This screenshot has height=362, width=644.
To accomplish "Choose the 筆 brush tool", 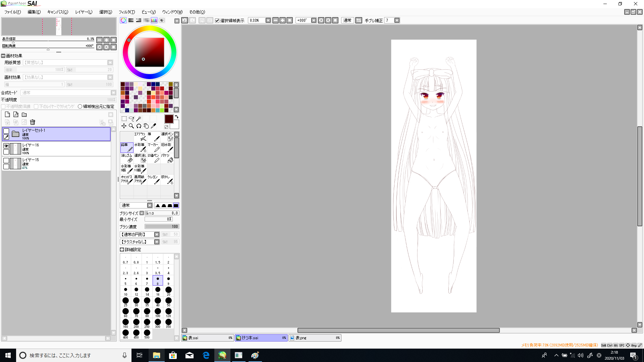I will pyautogui.click(x=154, y=137).
